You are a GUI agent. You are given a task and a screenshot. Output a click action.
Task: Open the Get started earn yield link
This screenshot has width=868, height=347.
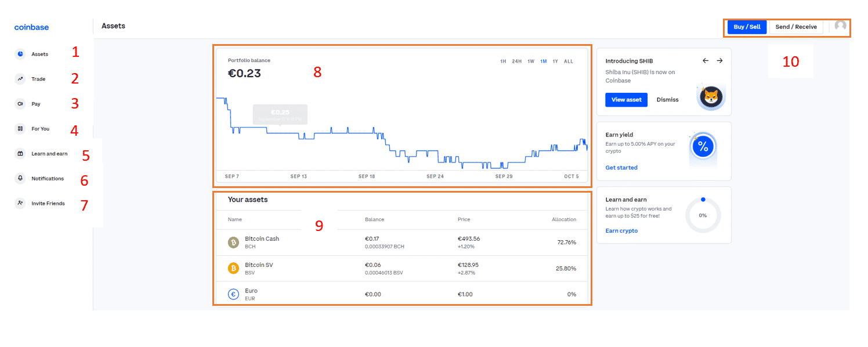[621, 168]
